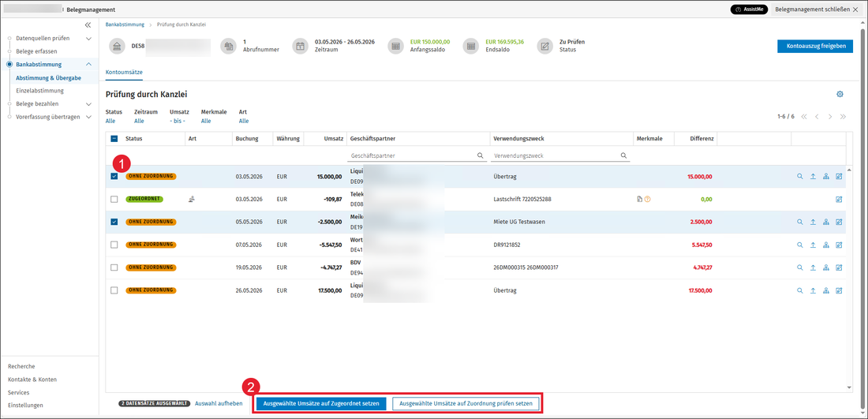Click split icon in 17.500,00 Übertrag row

point(826,290)
